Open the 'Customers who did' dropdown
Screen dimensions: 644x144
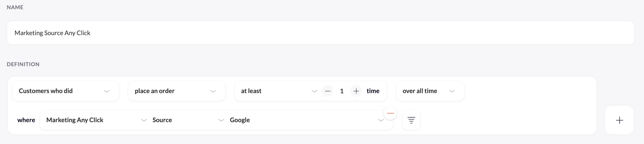click(x=65, y=91)
